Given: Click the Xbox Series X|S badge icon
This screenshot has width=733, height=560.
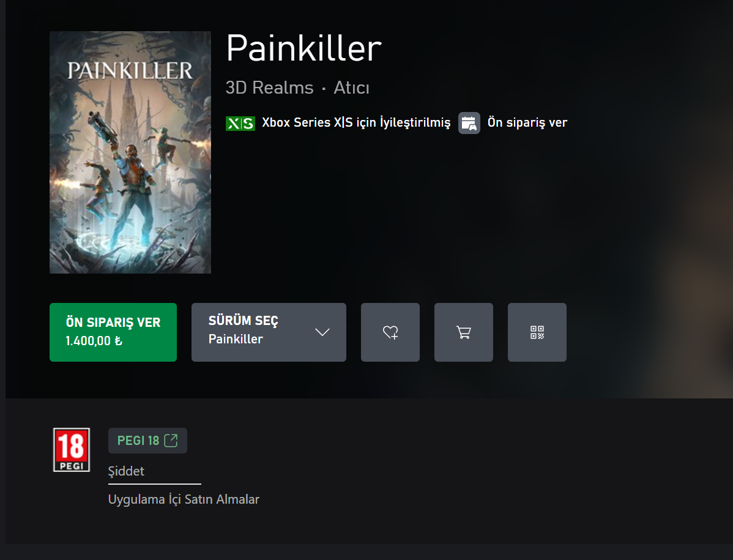Looking at the screenshot, I should pyautogui.click(x=240, y=124).
